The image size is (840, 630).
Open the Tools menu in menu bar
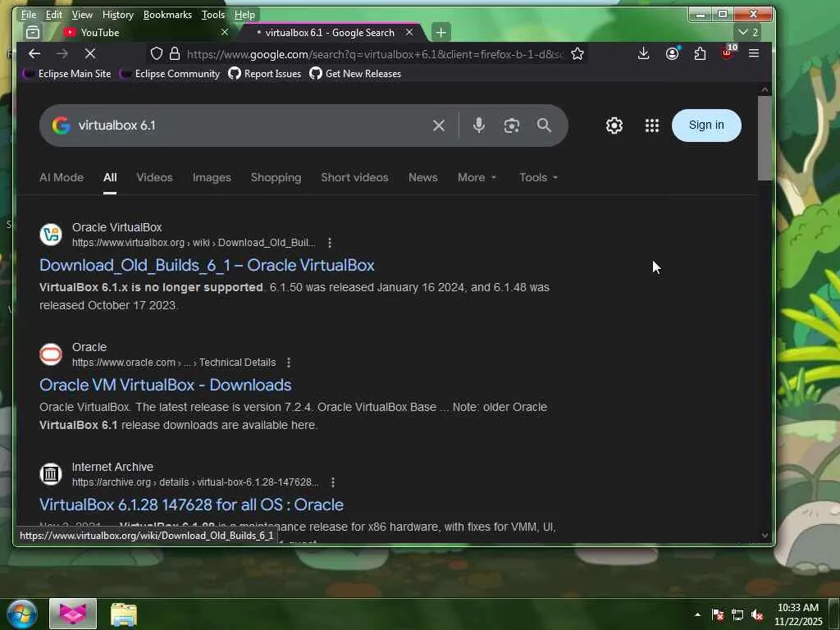click(x=213, y=15)
